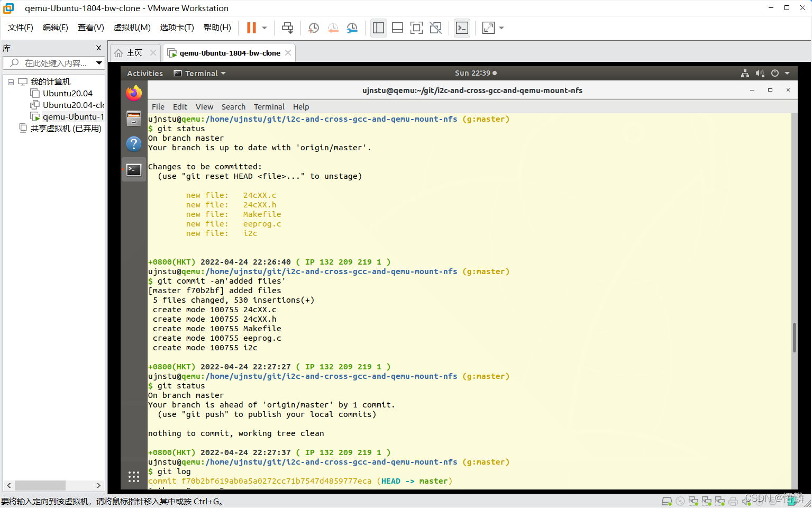This screenshot has height=508, width=812.
Task: Click the terminal window vertical scrollbar thumb
Action: [794, 337]
